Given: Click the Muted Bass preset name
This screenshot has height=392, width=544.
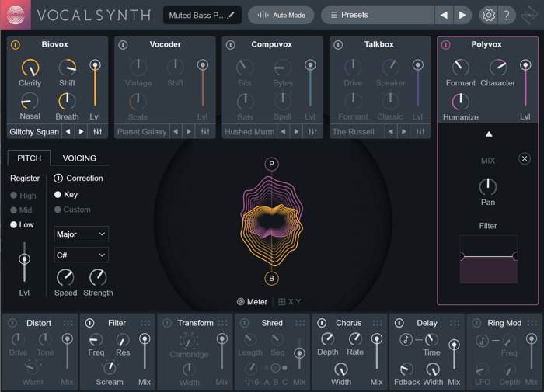Looking at the screenshot, I should coord(197,16).
